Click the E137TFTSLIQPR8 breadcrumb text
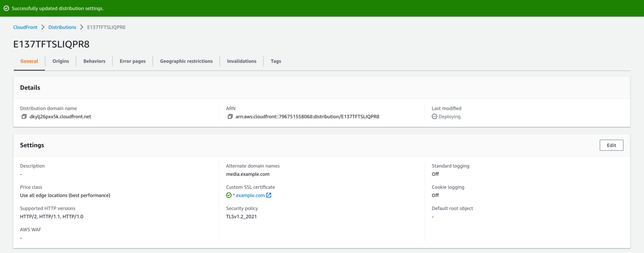The width and height of the screenshot is (644, 253). coord(106,27)
